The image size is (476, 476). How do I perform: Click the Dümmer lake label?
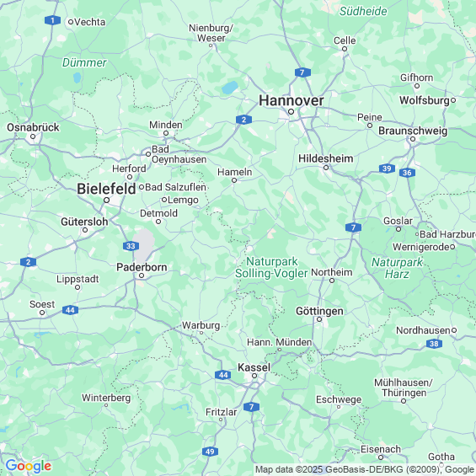click(x=84, y=63)
